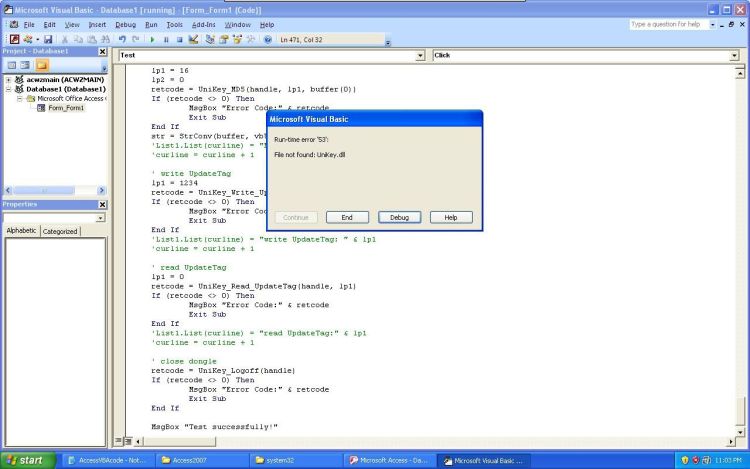Click the Break pause toolbar icon
750x469 pixels.
pos(166,40)
